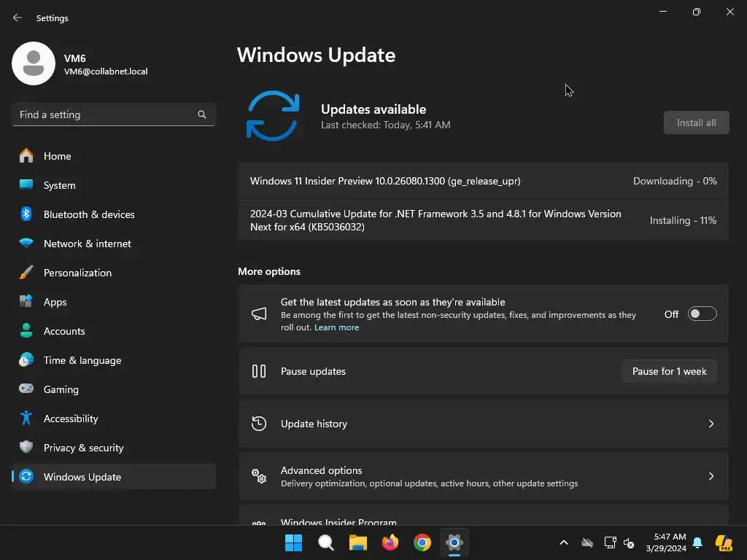Expand Update history with its chevron
The height and width of the screenshot is (560, 747).
click(711, 424)
